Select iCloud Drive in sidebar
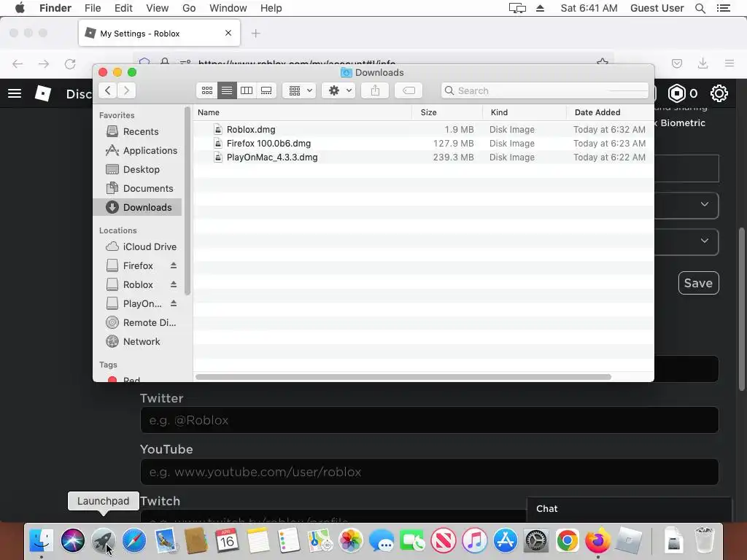Viewport: 747px width, 560px height. pyautogui.click(x=137, y=246)
